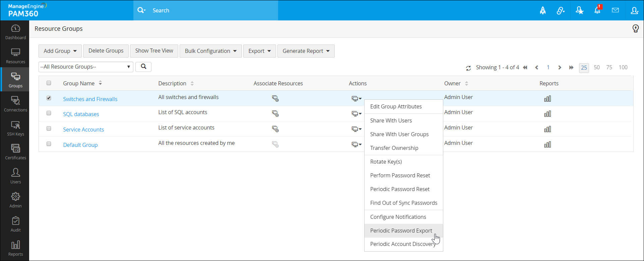Select Periodic Password Export menu item

click(x=401, y=231)
